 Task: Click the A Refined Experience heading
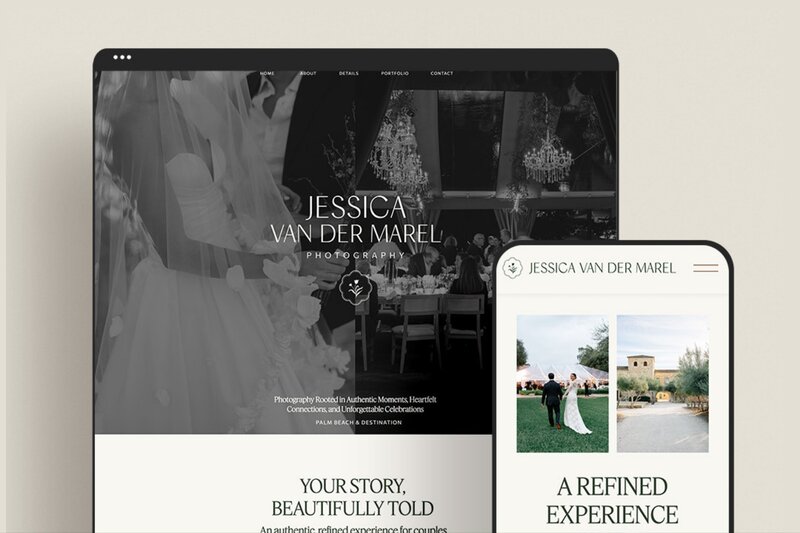(611, 501)
